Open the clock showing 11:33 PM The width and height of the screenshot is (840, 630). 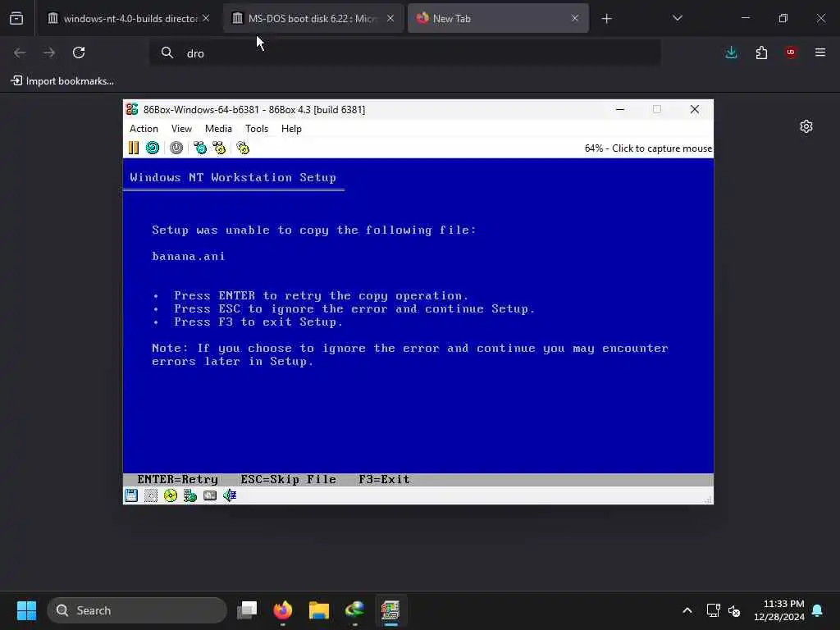point(779,610)
